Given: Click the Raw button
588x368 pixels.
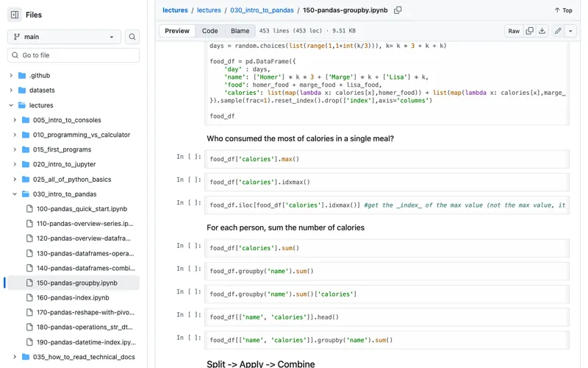Looking at the screenshot, I should point(514,31).
